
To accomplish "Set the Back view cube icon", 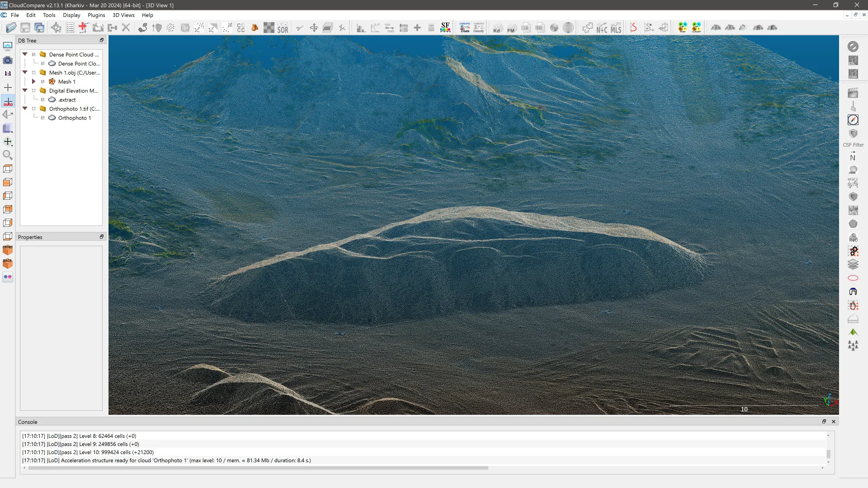I will click(x=8, y=263).
